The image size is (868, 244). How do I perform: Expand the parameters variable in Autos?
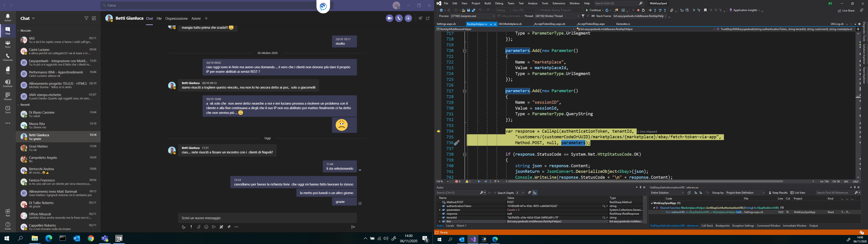click(440, 210)
